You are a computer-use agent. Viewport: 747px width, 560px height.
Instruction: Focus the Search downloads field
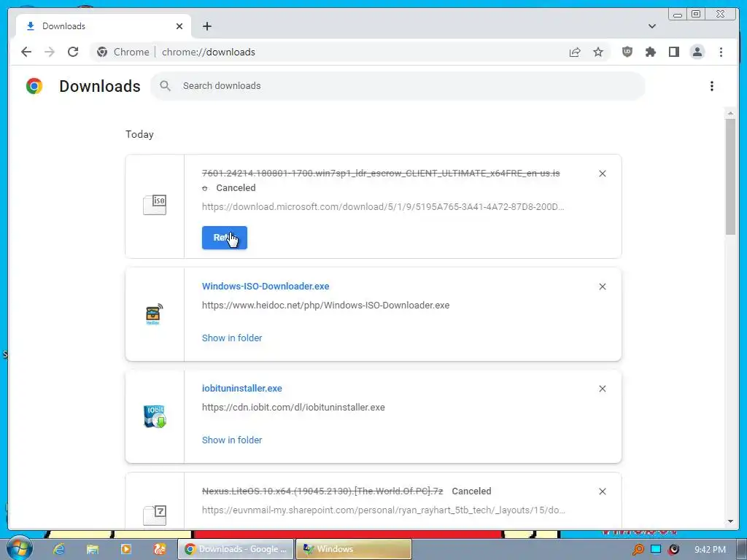[398, 86]
